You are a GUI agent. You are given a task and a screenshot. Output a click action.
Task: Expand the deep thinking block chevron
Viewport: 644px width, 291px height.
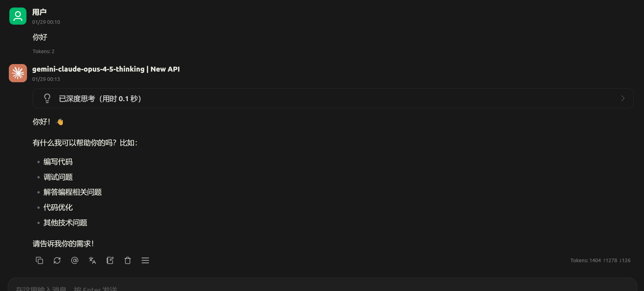tap(623, 98)
